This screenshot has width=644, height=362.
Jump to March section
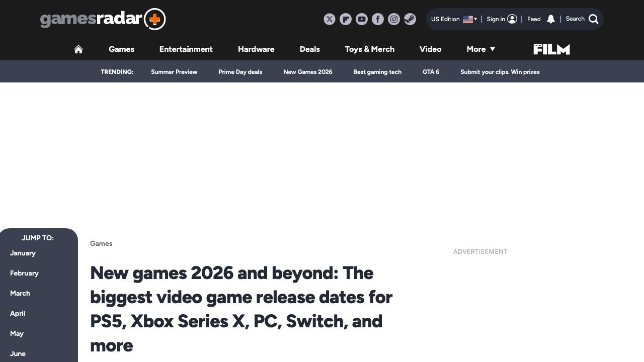point(20,293)
